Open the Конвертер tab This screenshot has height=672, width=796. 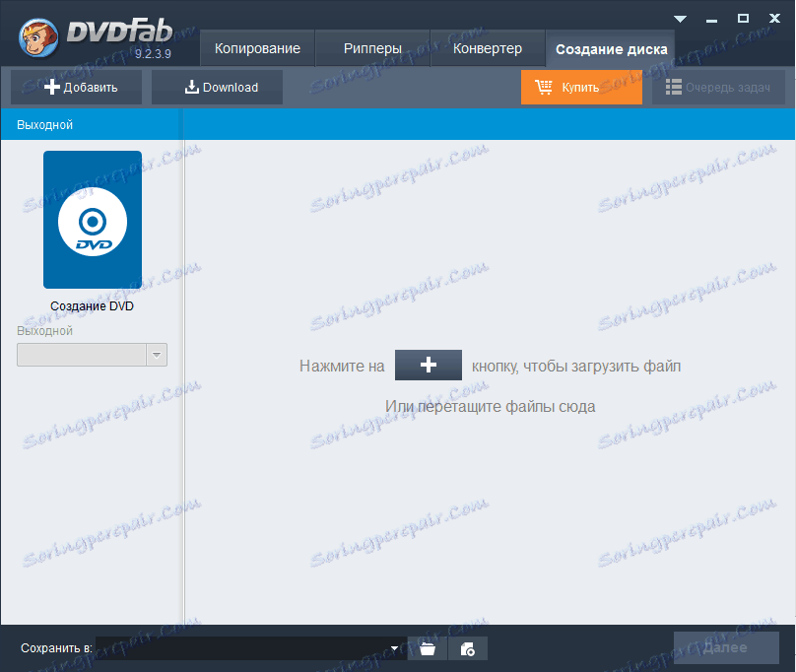click(488, 48)
